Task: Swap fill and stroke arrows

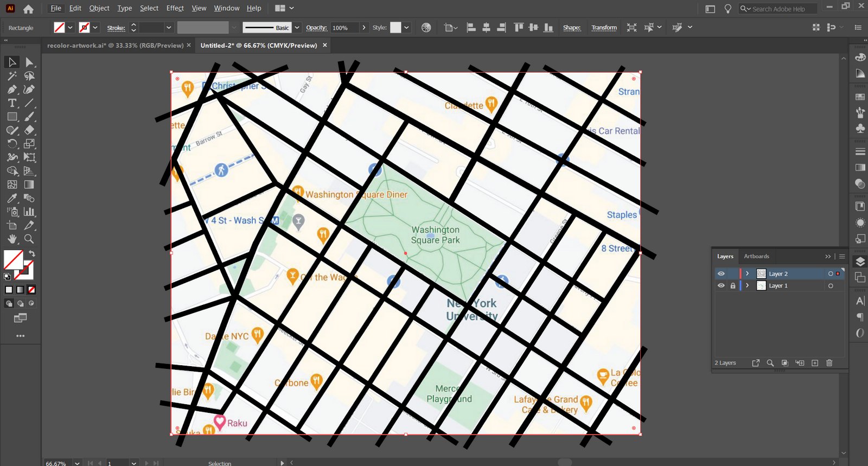Action: pos(32,254)
